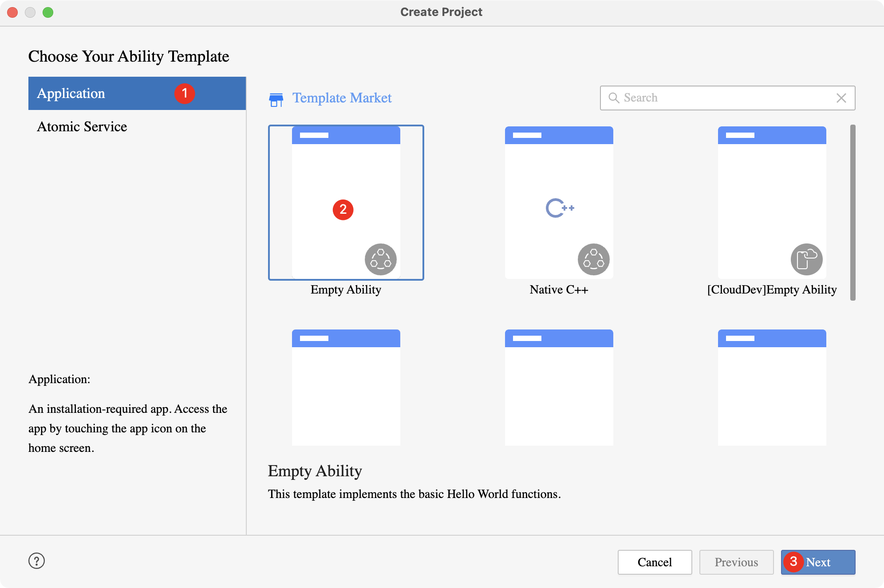The width and height of the screenshot is (884, 588).
Task: Click the Empty Ability template's badge icon
Action: click(x=380, y=259)
